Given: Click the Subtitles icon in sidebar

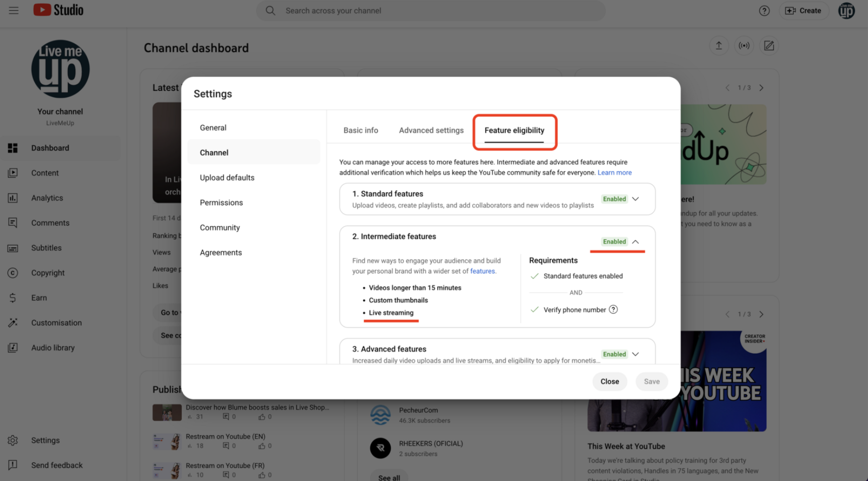Looking at the screenshot, I should [x=13, y=248].
